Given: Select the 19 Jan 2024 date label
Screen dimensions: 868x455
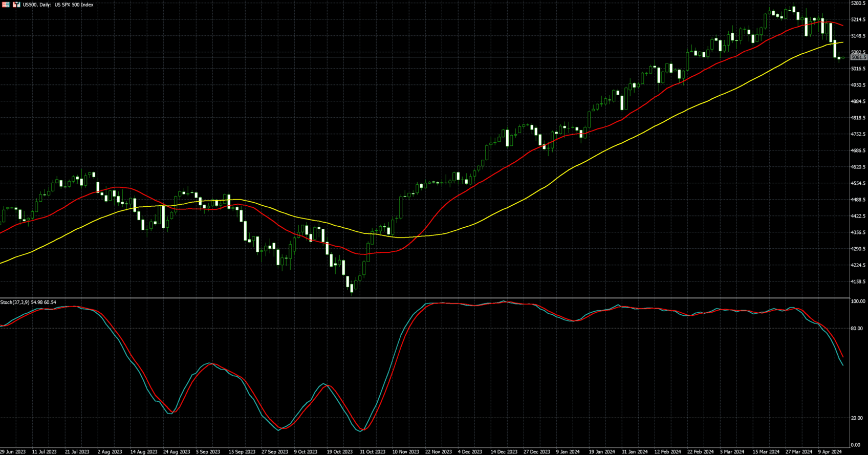Looking at the screenshot, I should [601, 451].
